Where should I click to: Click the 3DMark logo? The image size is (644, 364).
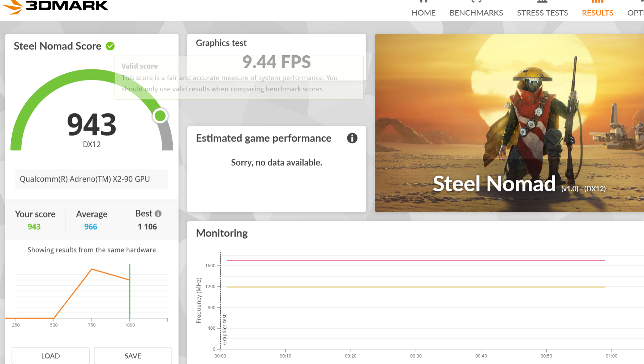(55, 6)
